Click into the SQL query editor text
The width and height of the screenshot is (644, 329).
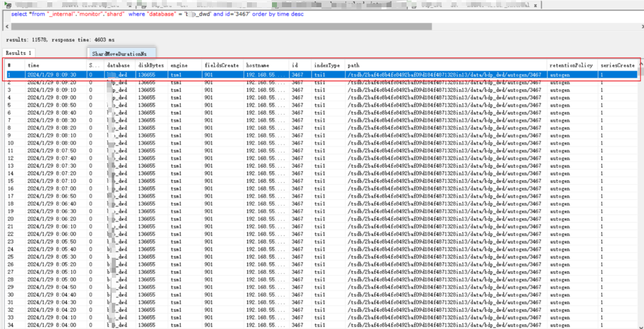tap(157, 14)
